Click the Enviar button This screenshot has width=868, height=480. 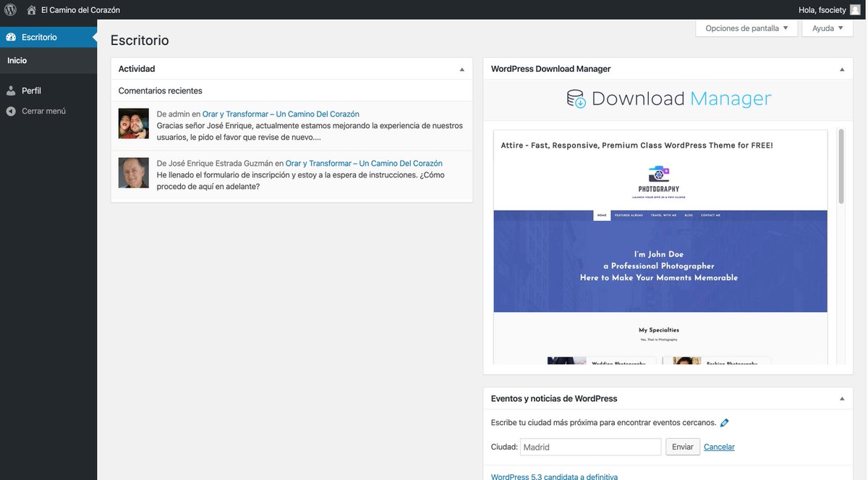(x=682, y=447)
